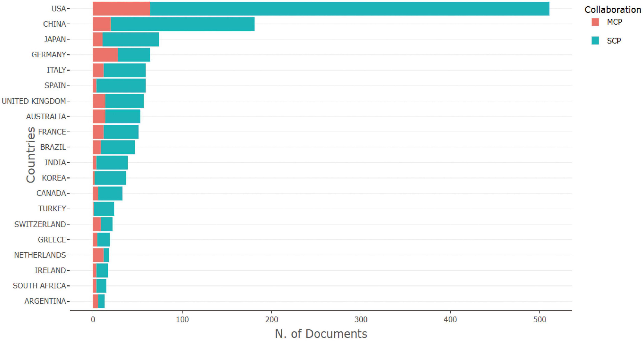Click the AUSTRALIA teal SCP bar segment
644x341 pixels.
tap(123, 116)
